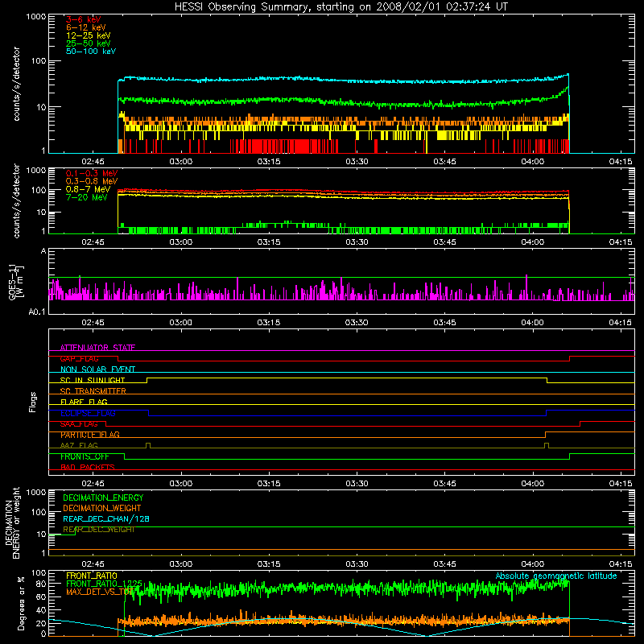Click the 'REAR_DEC_WEIGHT' legend entry
Image resolution: width=644 pixels, height=644 pixels.
point(98,530)
